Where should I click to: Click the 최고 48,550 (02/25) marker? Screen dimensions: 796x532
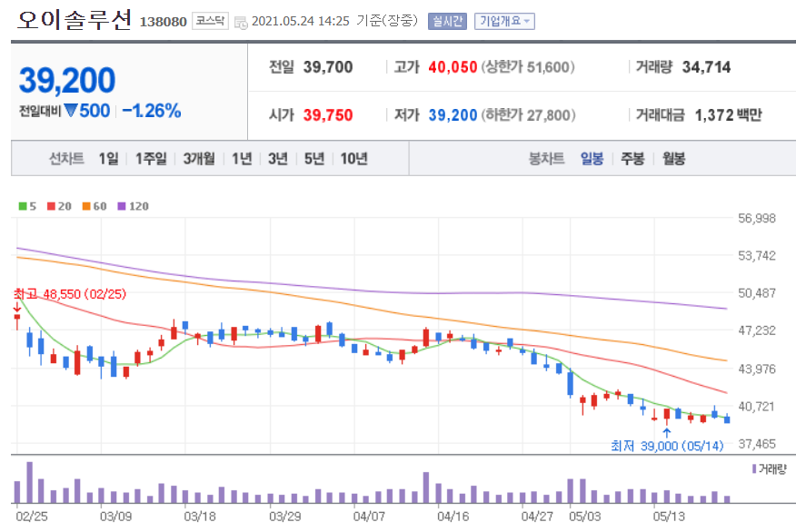[70, 294]
